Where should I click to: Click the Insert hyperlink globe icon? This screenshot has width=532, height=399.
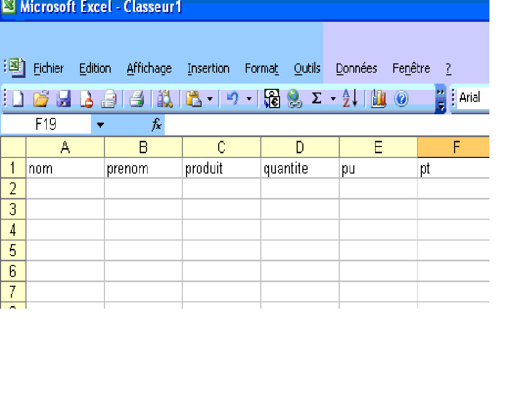[x=294, y=99]
